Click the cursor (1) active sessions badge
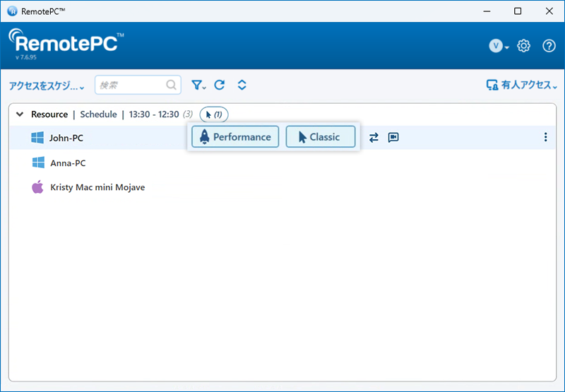The height and width of the screenshot is (392, 565). [214, 114]
